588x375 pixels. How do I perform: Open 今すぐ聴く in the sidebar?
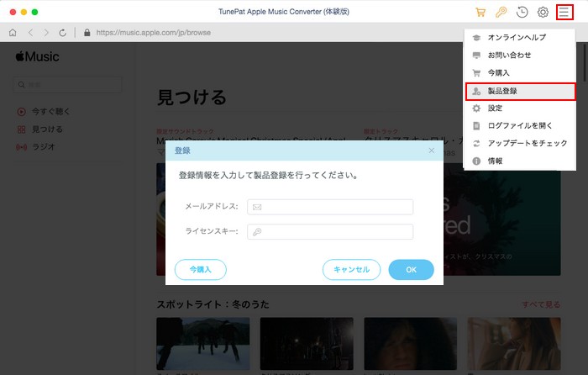pos(44,112)
